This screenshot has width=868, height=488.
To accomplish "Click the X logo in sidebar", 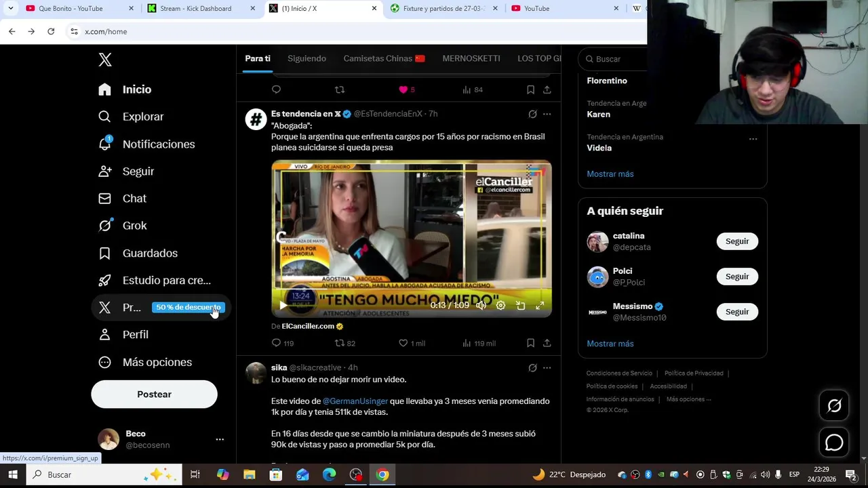I will 105,60.
